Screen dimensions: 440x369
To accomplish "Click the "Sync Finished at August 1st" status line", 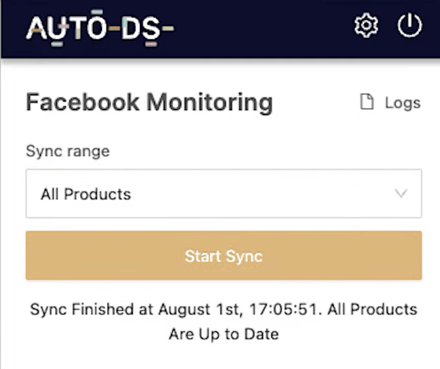I will point(135,309).
